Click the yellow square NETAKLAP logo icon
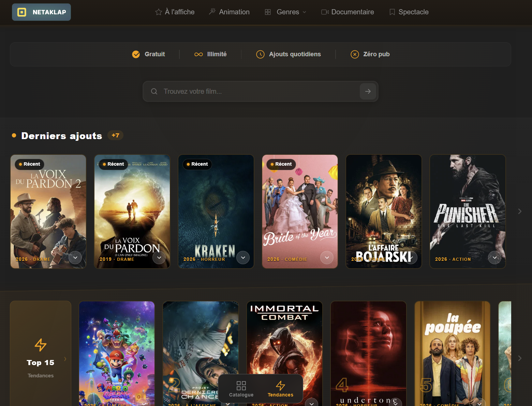This screenshot has width=532, height=406. (22, 12)
